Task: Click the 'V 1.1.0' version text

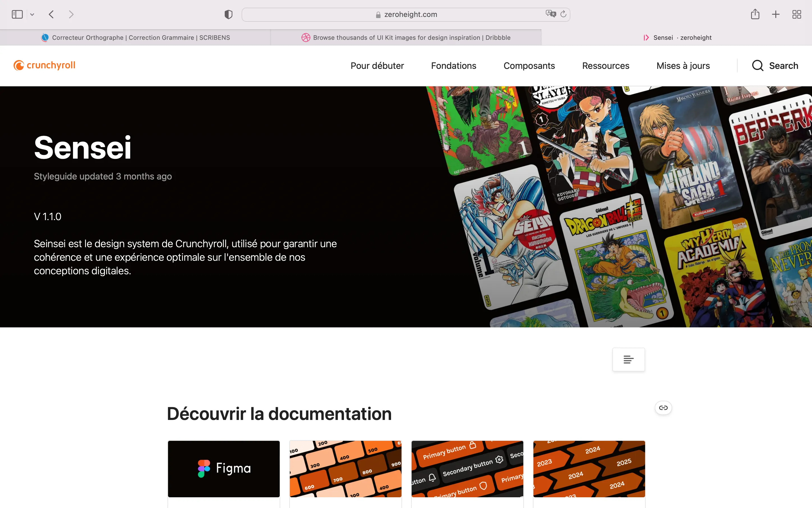Action: [48, 217]
